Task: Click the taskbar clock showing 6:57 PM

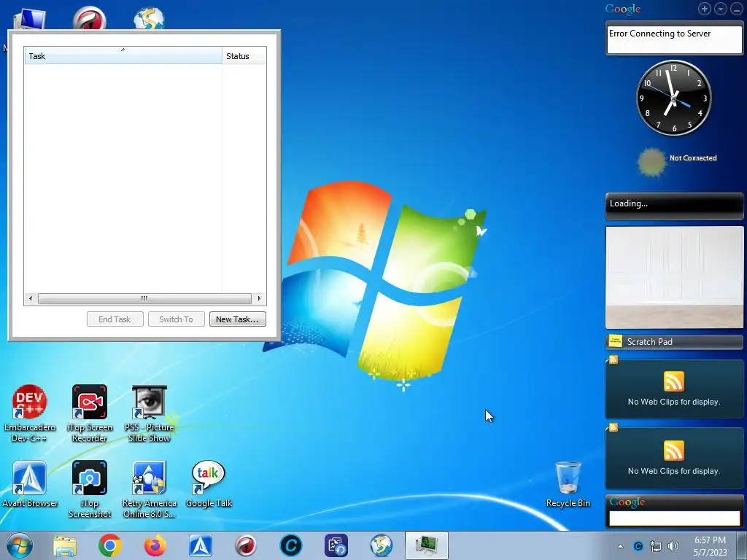Action: tap(710, 546)
